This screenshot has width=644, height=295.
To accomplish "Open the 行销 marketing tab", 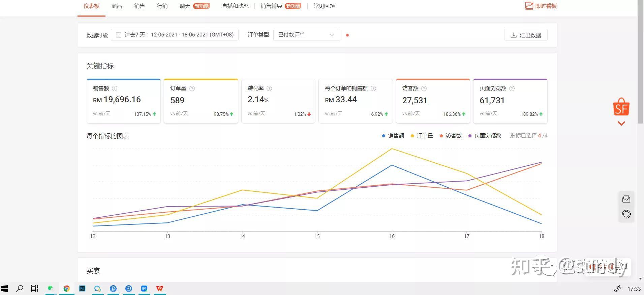I will (x=162, y=6).
